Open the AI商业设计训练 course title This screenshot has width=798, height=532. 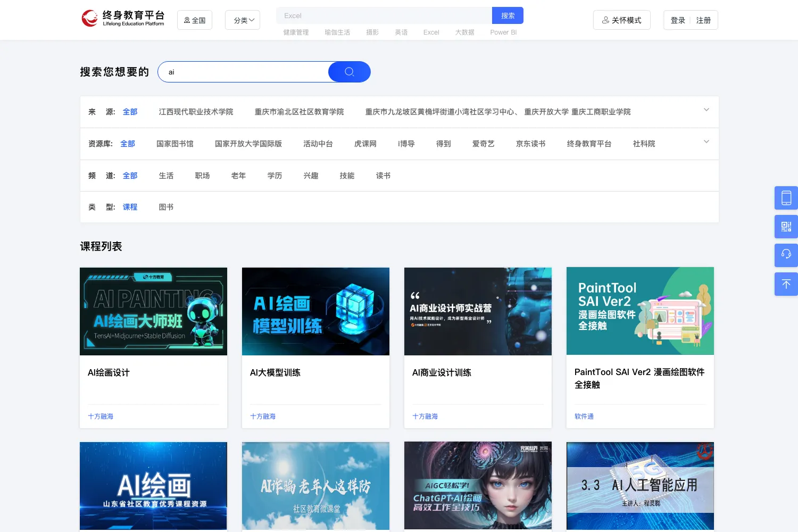coord(442,372)
